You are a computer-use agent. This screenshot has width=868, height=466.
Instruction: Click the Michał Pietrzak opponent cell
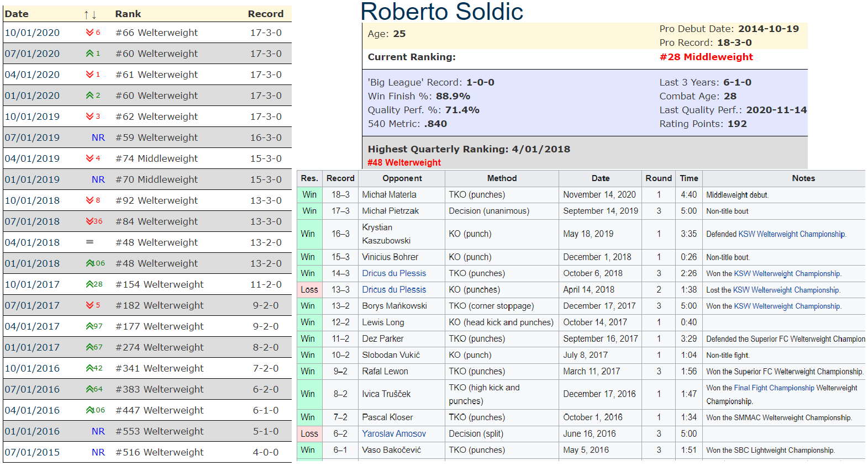[402, 211]
